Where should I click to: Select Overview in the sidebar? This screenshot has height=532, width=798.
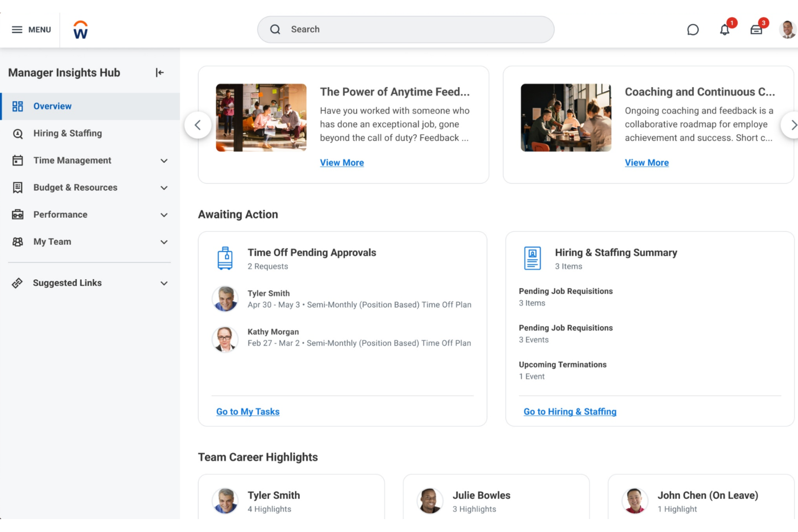click(52, 106)
